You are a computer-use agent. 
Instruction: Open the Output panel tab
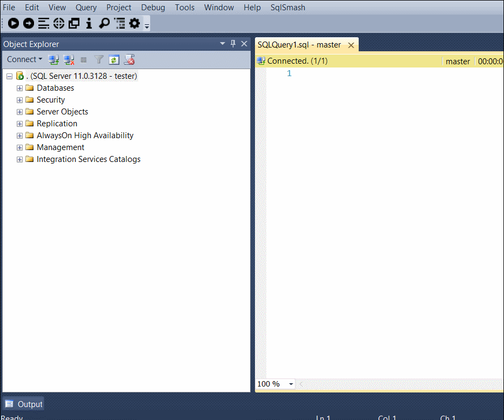(x=23, y=404)
